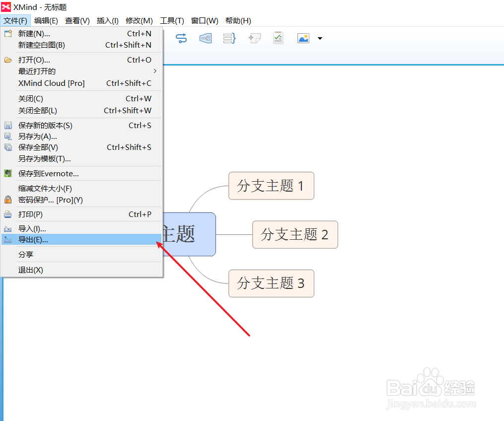
Task: Click the Evernote icon next to 保存到Evernote
Action: point(8,173)
